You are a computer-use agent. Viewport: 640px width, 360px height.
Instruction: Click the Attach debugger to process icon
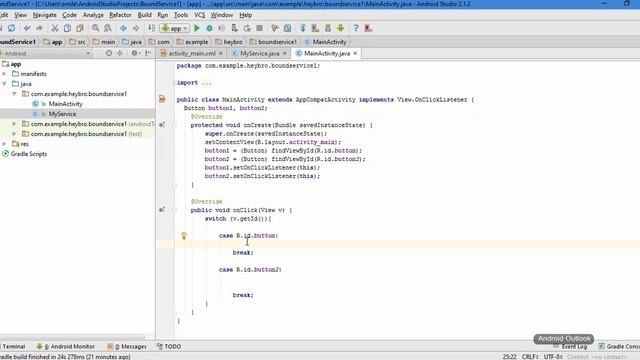tap(234, 28)
